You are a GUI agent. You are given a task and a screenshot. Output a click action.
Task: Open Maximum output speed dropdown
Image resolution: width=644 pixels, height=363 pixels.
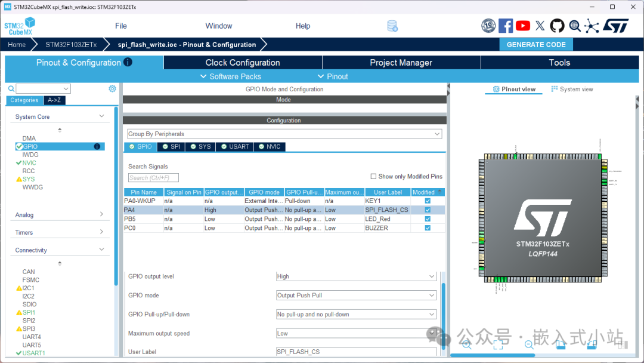click(355, 333)
